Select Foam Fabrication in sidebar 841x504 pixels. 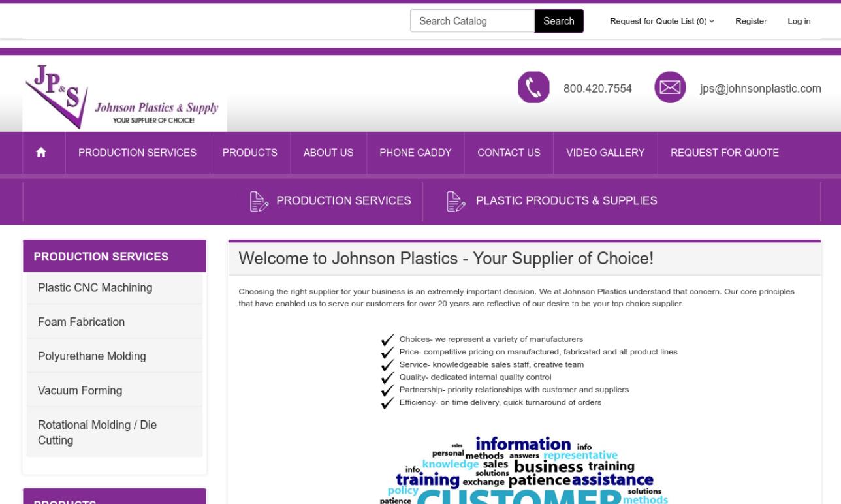tap(114, 322)
